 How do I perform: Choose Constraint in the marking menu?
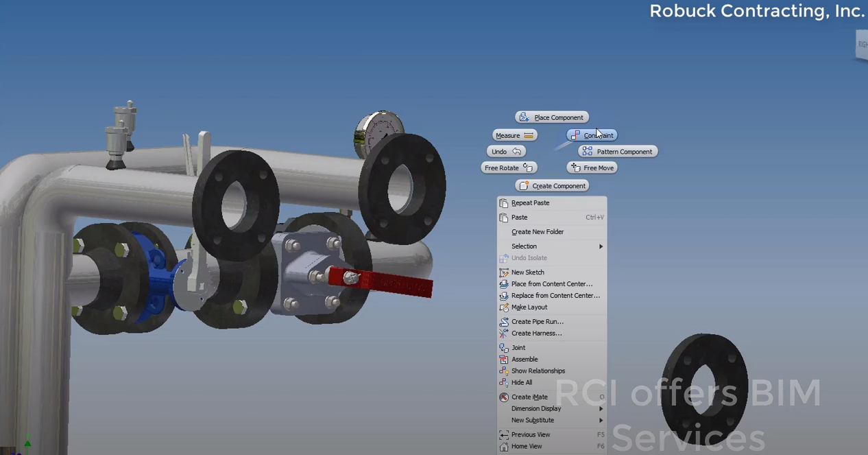point(592,135)
